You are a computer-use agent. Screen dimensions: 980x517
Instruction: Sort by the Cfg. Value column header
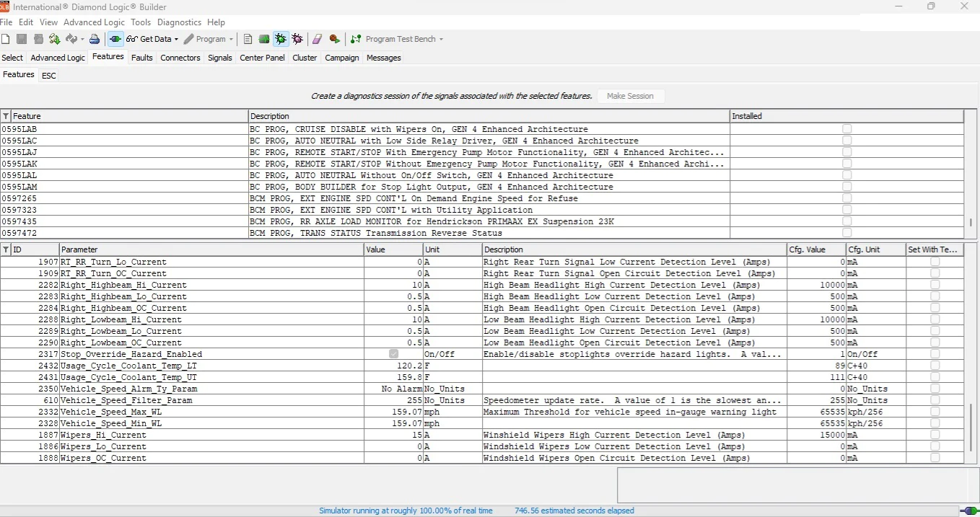(816, 249)
